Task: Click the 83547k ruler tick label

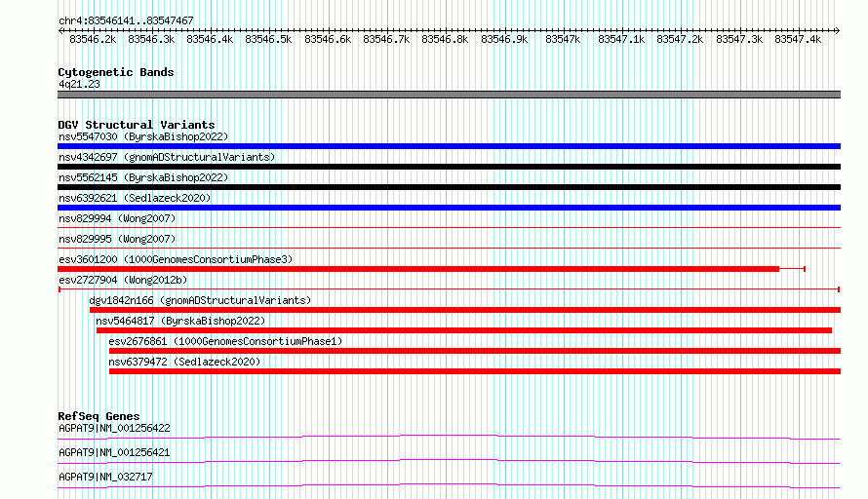Action: click(x=563, y=39)
